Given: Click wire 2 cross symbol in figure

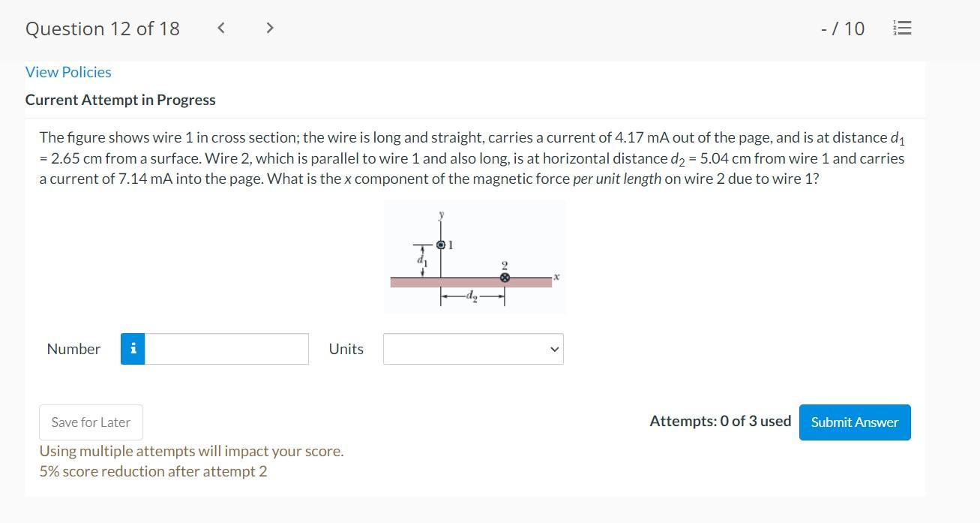Looking at the screenshot, I should [x=505, y=278].
